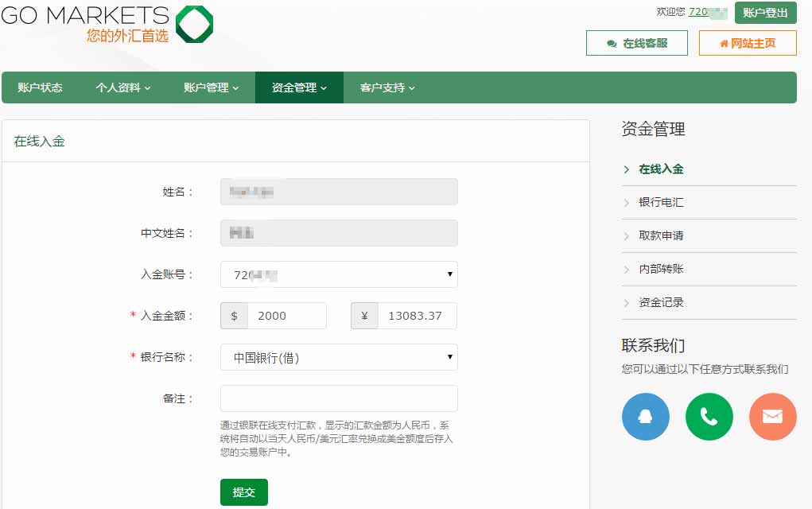Expand the 银行名称 bank dropdown
Screen dimensions: 812x509
click(x=339, y=357)
